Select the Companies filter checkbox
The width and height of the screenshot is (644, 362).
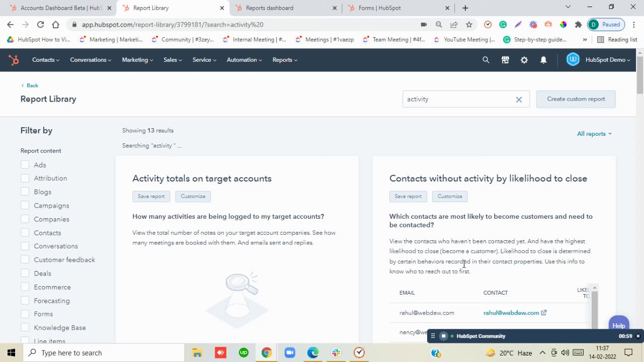pos(25,219)
